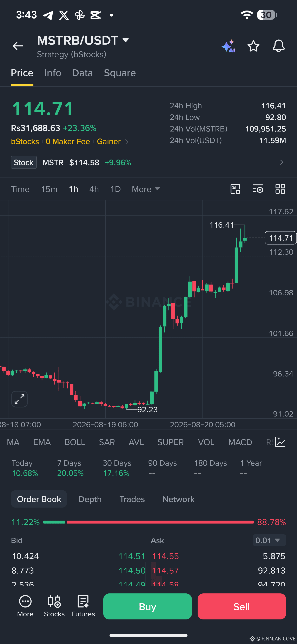
Task: Select the Trades tab
Action: tap(132, 499)
